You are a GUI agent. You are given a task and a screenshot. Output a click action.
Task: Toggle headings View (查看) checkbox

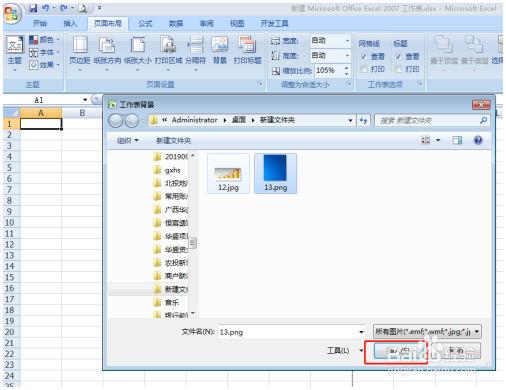(x=398, y=57)
